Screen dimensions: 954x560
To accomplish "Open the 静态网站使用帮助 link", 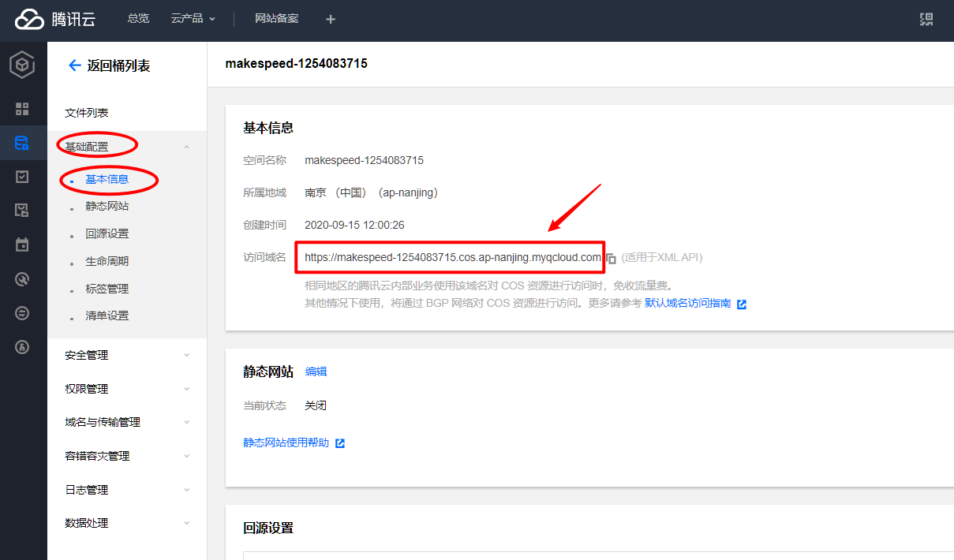I will (x=286, y=443).
